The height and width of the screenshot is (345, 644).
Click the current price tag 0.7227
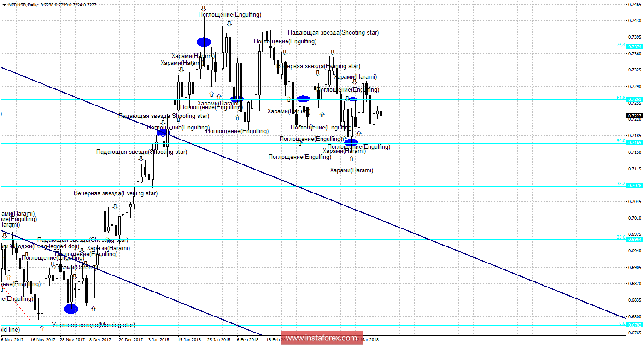[635, 116]
